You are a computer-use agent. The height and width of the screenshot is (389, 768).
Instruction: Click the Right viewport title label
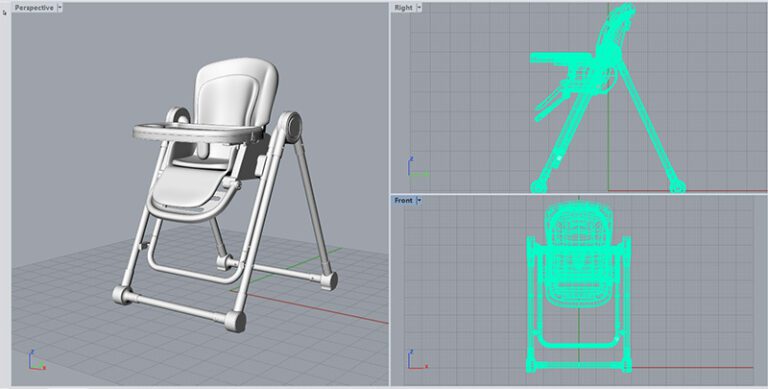pos(404,7)
